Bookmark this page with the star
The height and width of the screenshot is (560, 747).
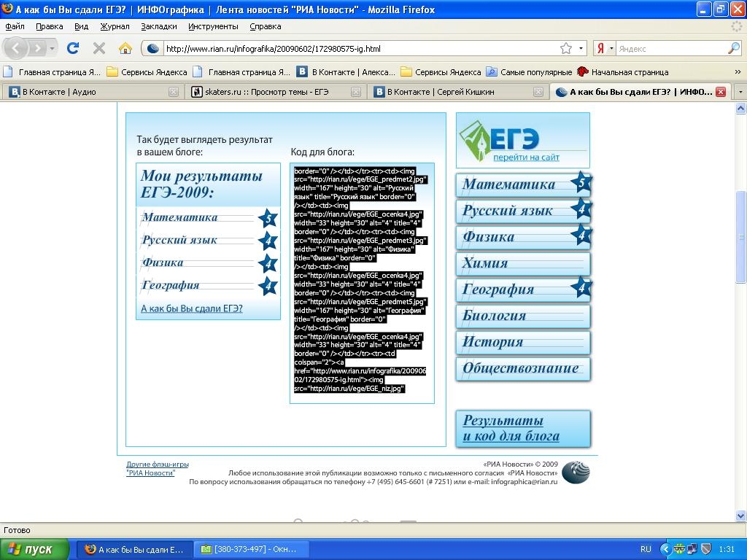tap(565, 49)
